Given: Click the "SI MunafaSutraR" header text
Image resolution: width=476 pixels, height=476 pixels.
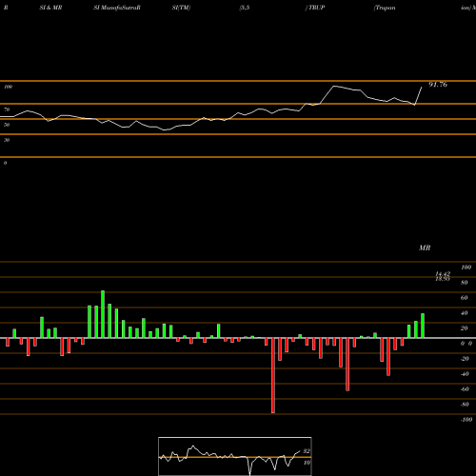Looking at the screenshot, I should [x=117, y=8].
